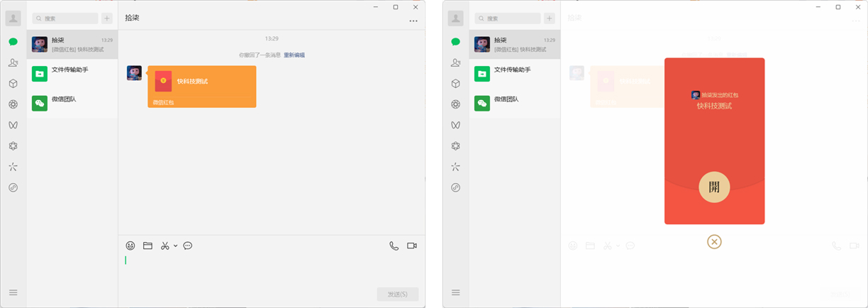Select the scissors screenshot tool in the left window
This screenshot has height=308, width=868.
pyautogui.click(x=165, y=246)
